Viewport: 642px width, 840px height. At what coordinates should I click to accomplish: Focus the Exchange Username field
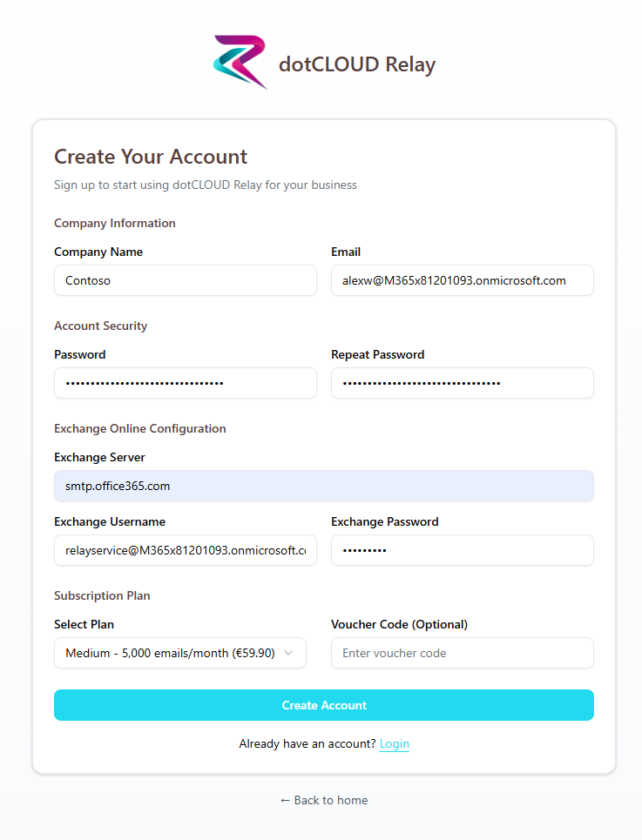point(185,550)
